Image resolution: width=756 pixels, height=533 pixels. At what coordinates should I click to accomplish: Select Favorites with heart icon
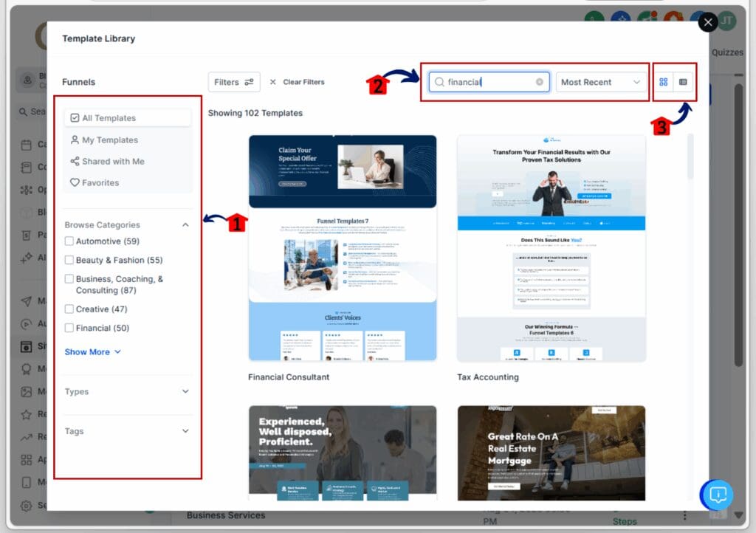(94, 182)
